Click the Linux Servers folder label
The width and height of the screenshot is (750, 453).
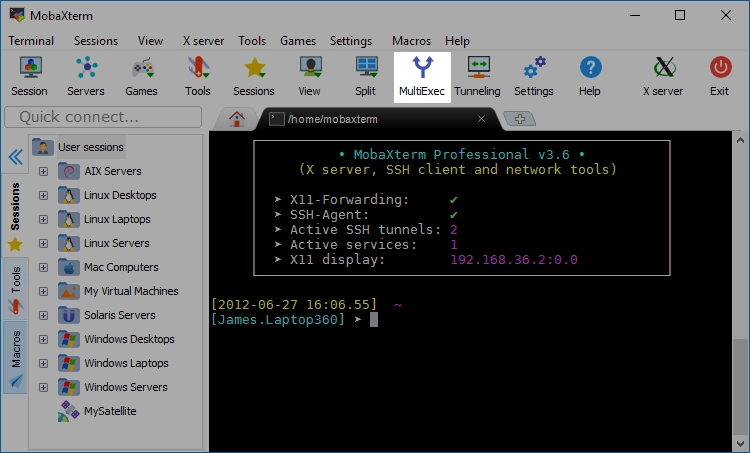[x=117, y=243]
